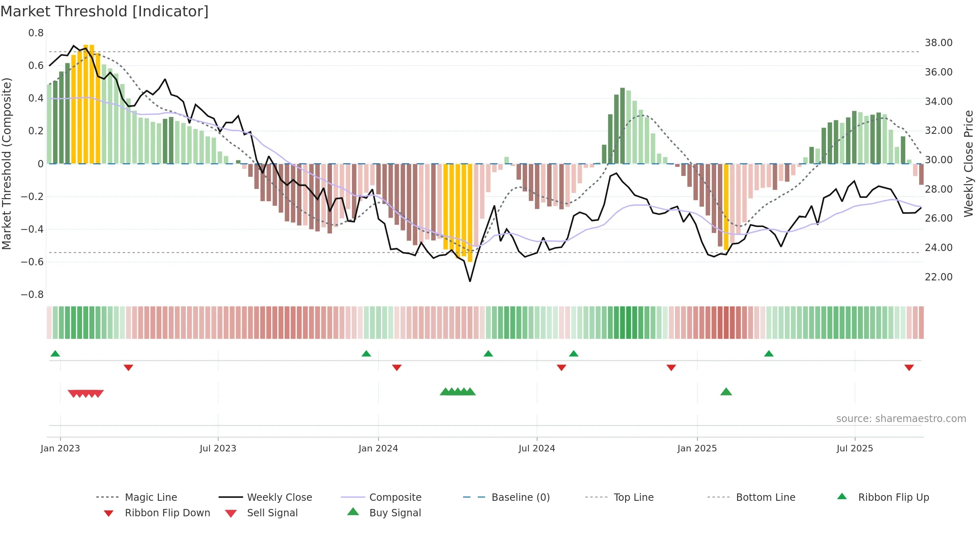The image size is (980, 551).
Task: Click the source: sharemaestro.com credit
Action: click(901, 419)
